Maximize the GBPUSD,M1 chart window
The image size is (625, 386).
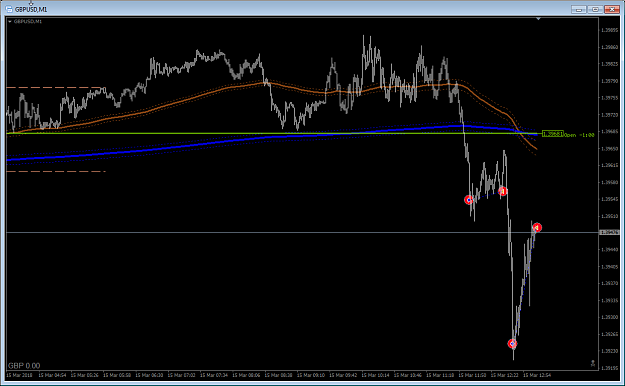595,9
